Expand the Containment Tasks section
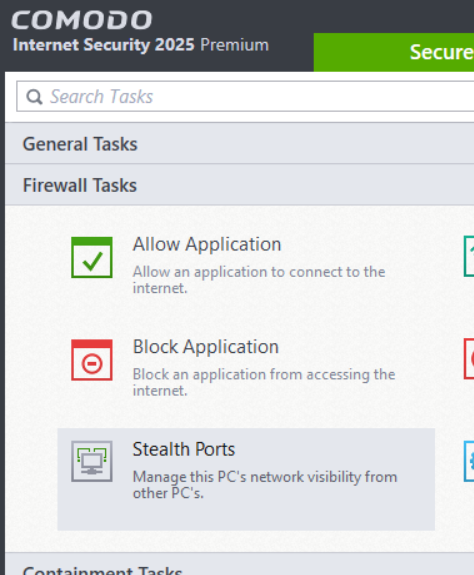Viewport: 474px width, 575px height. [239, 565]
